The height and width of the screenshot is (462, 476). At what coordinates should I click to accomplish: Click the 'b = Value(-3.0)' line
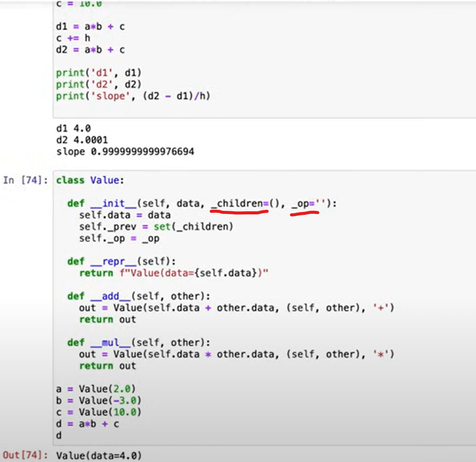point(99,401)
